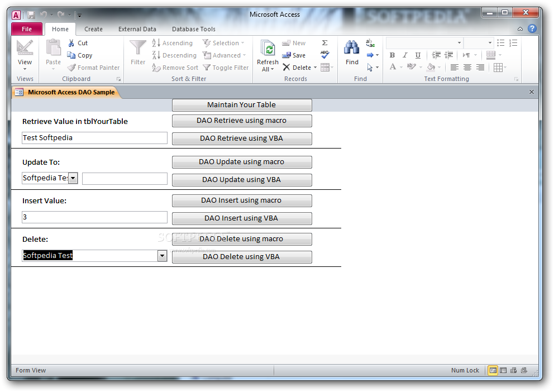Screen dimensions: 554x392
Task: Delete the current record
Action: pyautogui.click(x=297, y=68)
